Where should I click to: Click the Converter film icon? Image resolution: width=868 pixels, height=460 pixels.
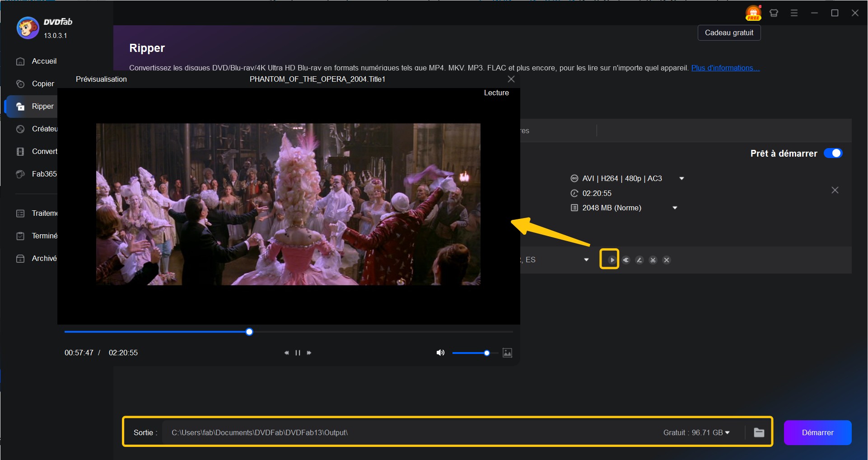tap(20, 152)
